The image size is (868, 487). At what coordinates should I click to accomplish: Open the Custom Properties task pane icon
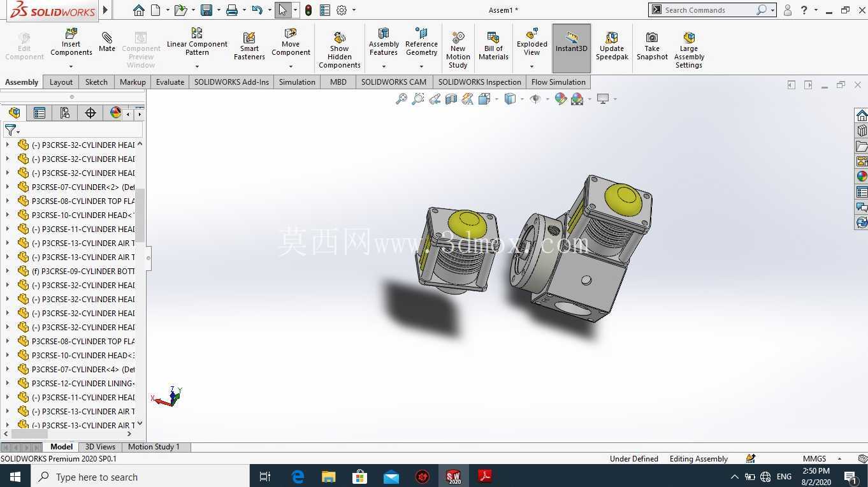pyautogui.click(x=862, y=192)
